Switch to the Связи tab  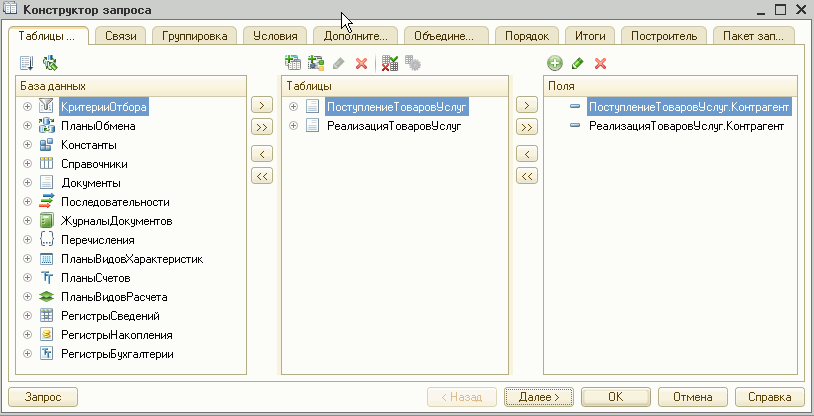pos(120,36)
